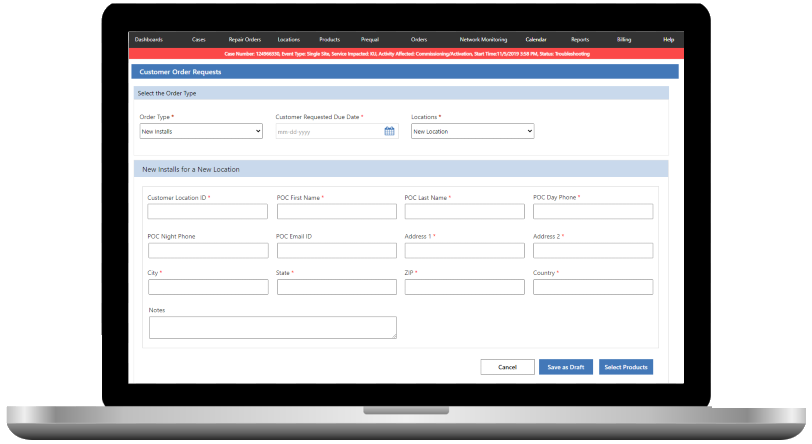Expand the Locations dropdown

472,131
